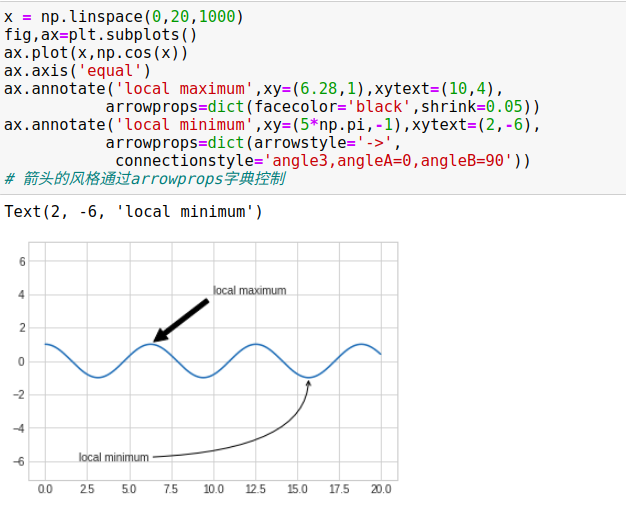This screenshot has width=626, height=512.
Task: Click the line 'fig,ax=plt.subplots()'
Action: 101,35
